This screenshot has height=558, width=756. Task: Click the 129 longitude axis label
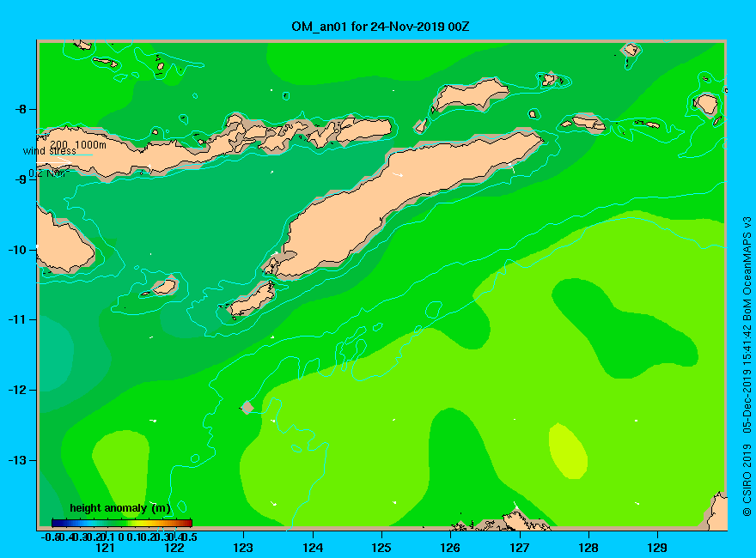pyautogui.click(x=657, y=548)
